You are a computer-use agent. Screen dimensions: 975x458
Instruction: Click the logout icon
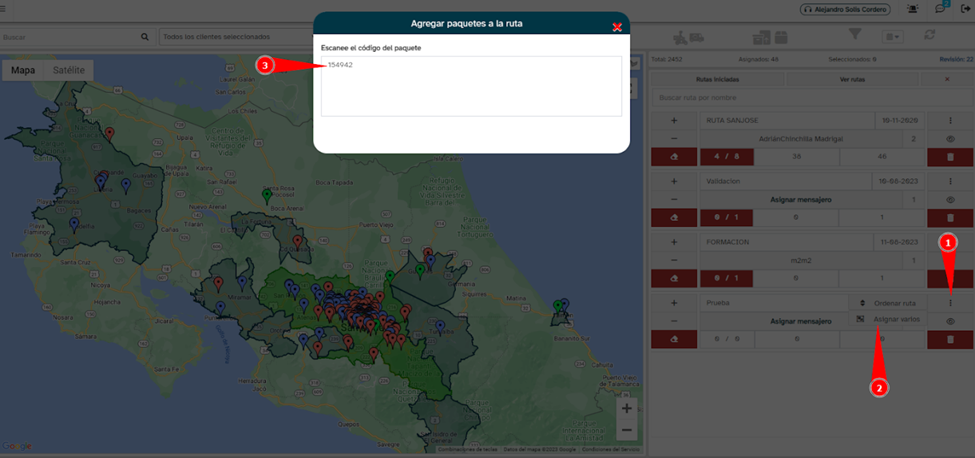[x=966, y=9]
